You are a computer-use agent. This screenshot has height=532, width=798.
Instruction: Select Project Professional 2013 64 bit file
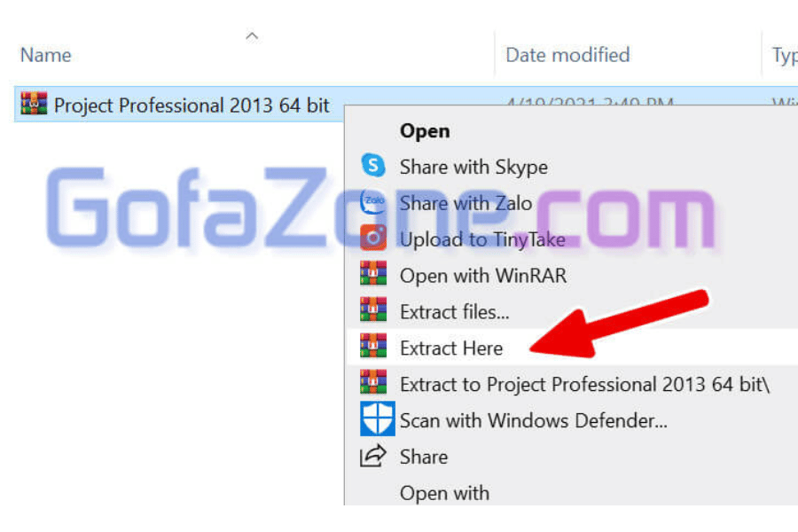click(x=192, y=106)
